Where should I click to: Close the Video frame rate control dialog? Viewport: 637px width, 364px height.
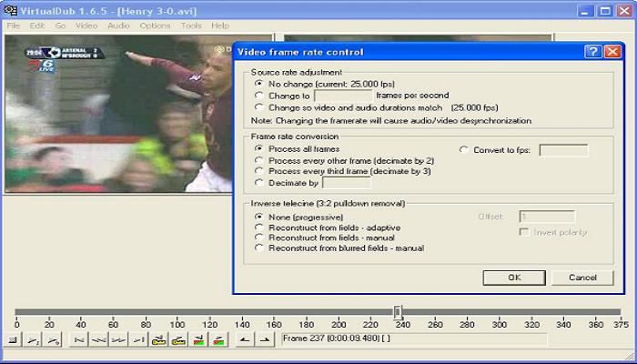(x=612, y=52)
